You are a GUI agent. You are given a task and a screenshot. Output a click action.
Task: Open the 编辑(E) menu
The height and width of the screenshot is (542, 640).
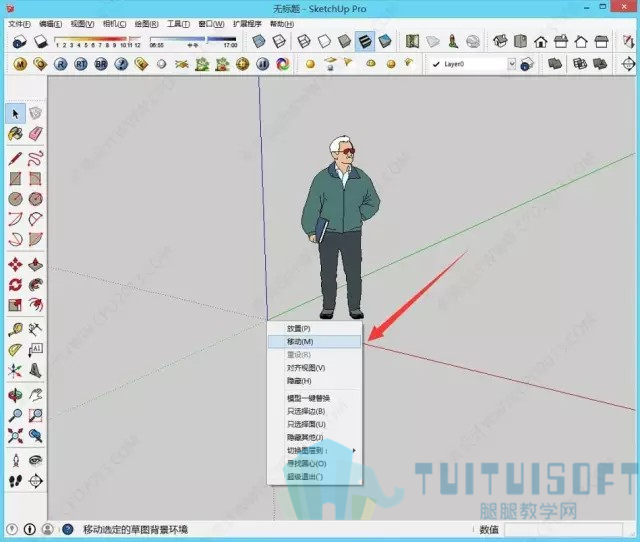click(x=51, y=24)
